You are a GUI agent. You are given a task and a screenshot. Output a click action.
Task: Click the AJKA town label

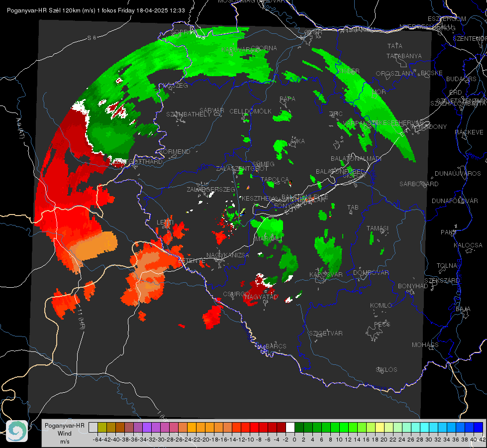[297, 141]
